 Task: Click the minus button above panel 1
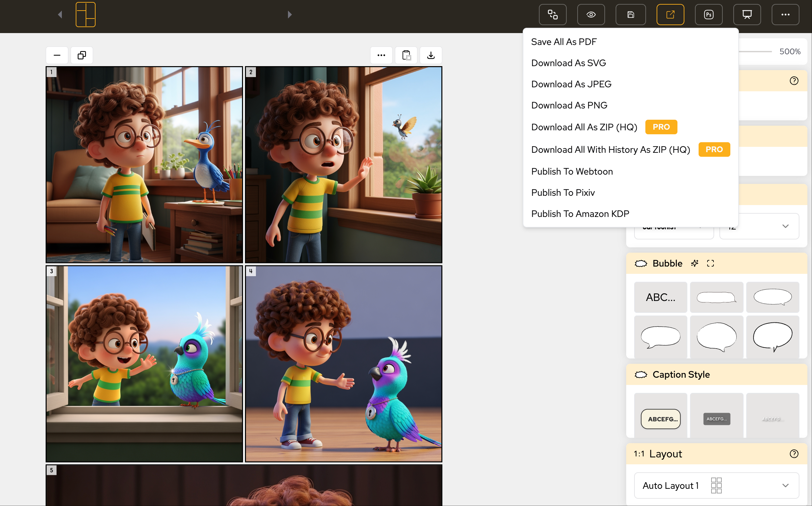tap(57, 55)
